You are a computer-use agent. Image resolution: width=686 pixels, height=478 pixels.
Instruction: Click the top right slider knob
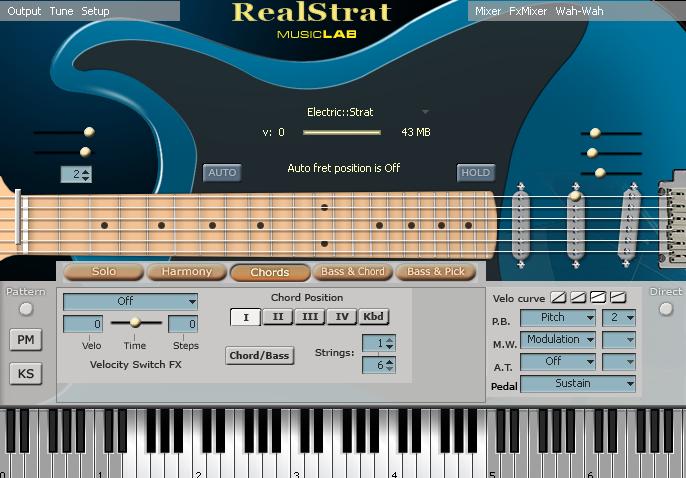click(595, 133)
